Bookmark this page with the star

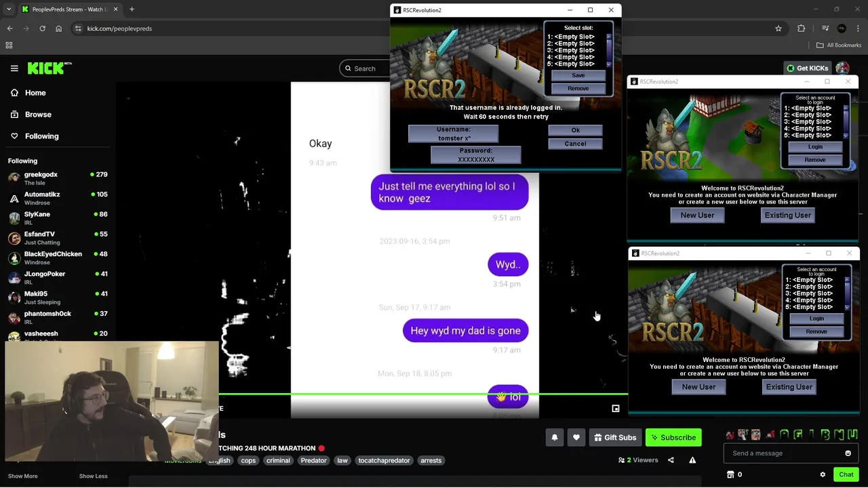pyautogui.click(x=778, y=28)
